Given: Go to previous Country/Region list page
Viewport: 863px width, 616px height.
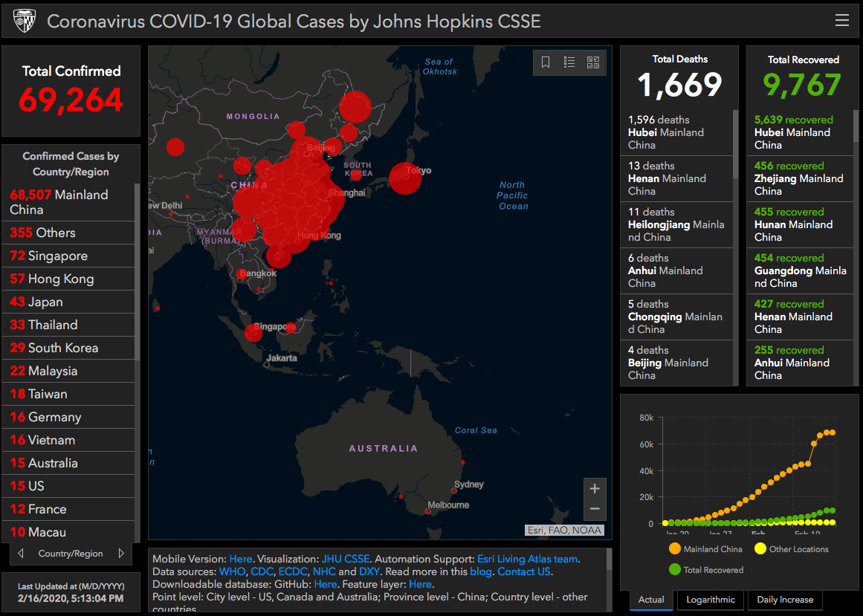Looking at the screenshot, I should (21, 554).
